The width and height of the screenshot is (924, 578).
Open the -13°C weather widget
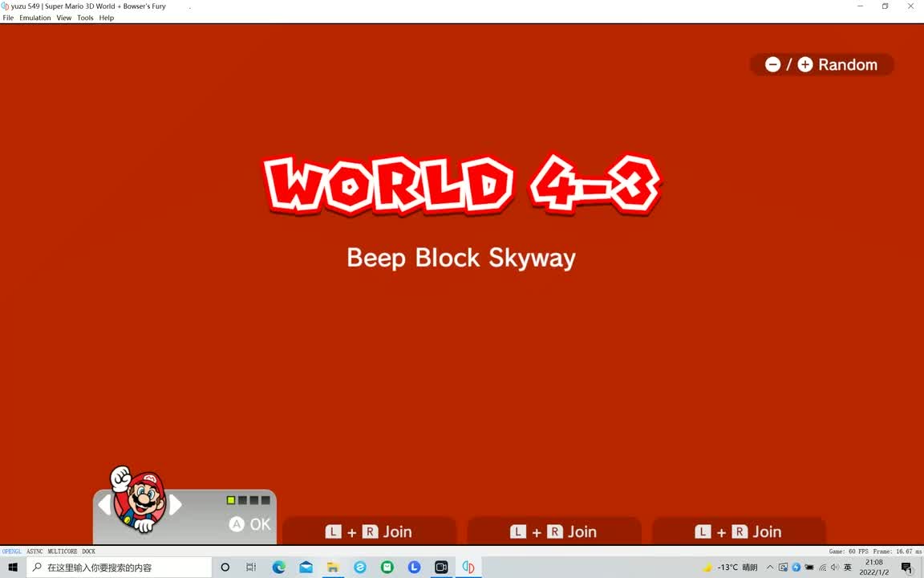[731, 568]
